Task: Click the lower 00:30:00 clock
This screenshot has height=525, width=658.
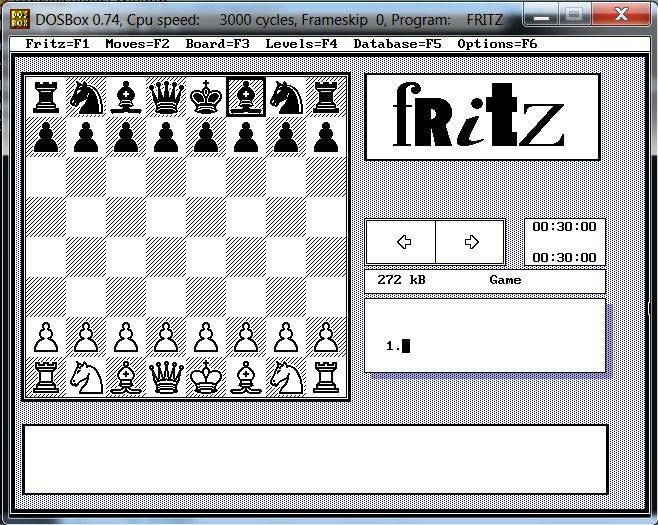Action: coord(564,257)
